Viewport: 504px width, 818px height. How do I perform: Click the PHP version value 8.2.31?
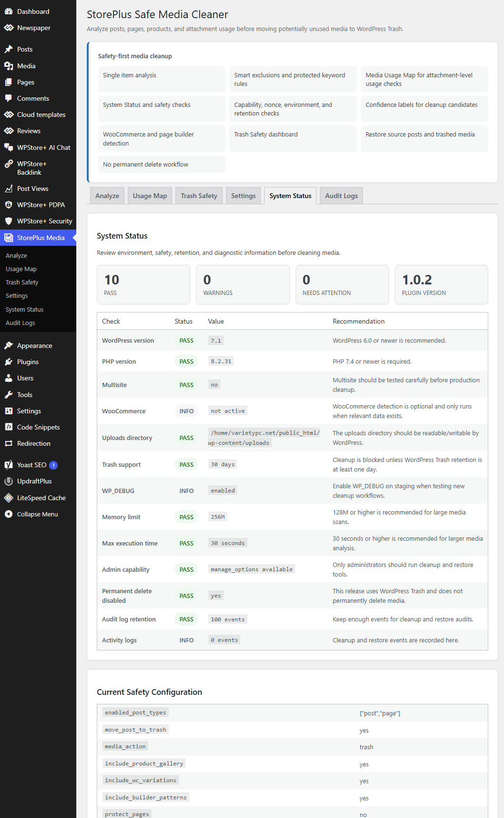[x=221, y=361]
